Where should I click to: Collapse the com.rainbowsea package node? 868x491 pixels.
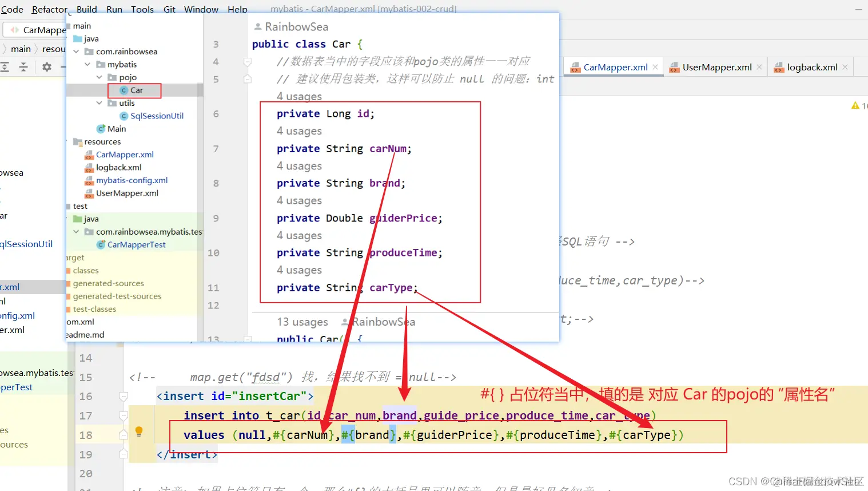click(x=76, y=52)
